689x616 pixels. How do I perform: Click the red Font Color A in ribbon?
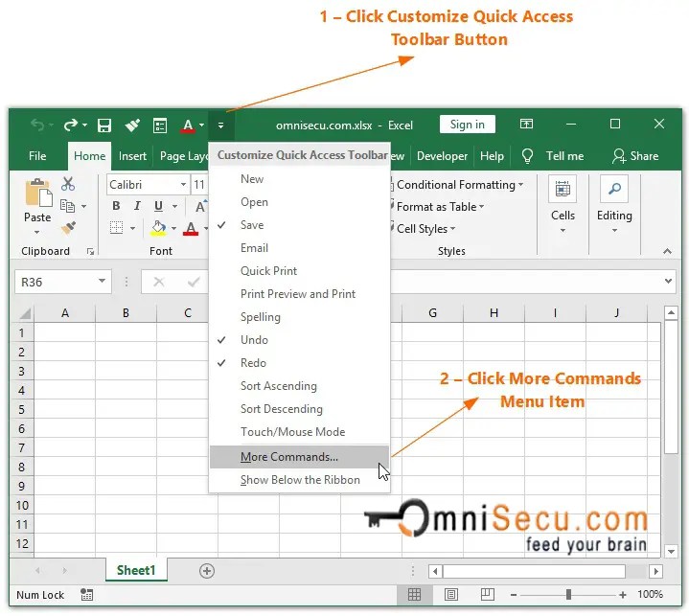coord(191,228)
